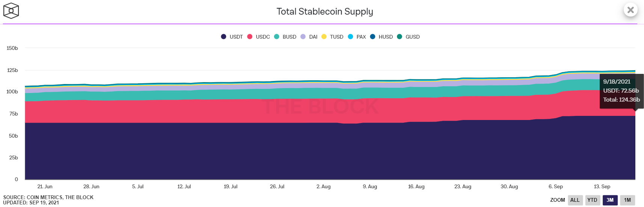This screenshot has height=207, width=644.
Task: Set zoom range to ALL
Action: [x=575, y=200]
